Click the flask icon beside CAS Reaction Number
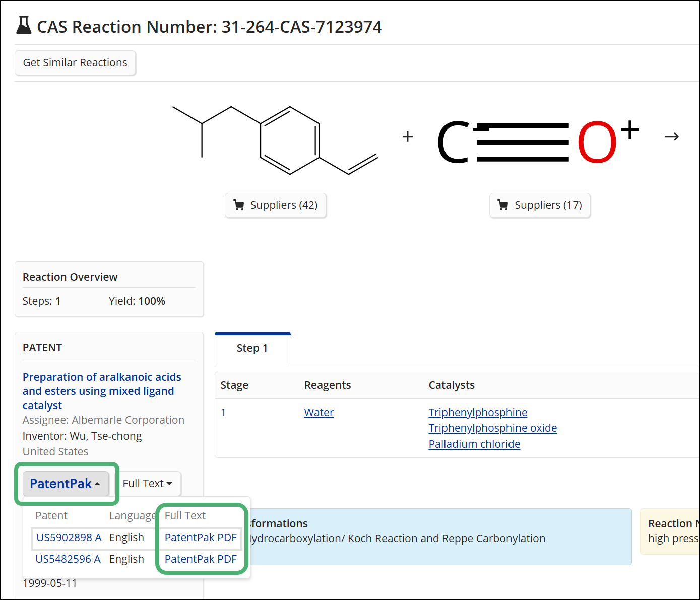This screenshot has height=600, width=700. click(24, 25)
